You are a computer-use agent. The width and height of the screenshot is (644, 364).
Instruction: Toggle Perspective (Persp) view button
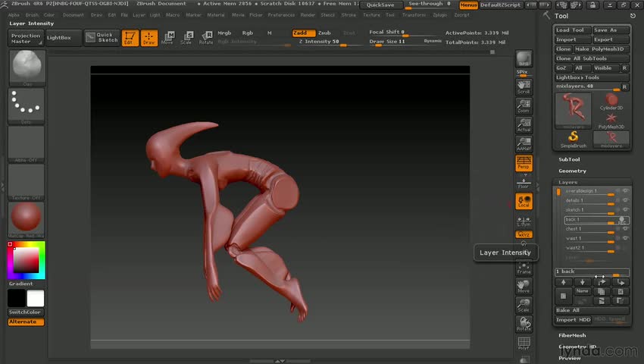tap(524, 162)
